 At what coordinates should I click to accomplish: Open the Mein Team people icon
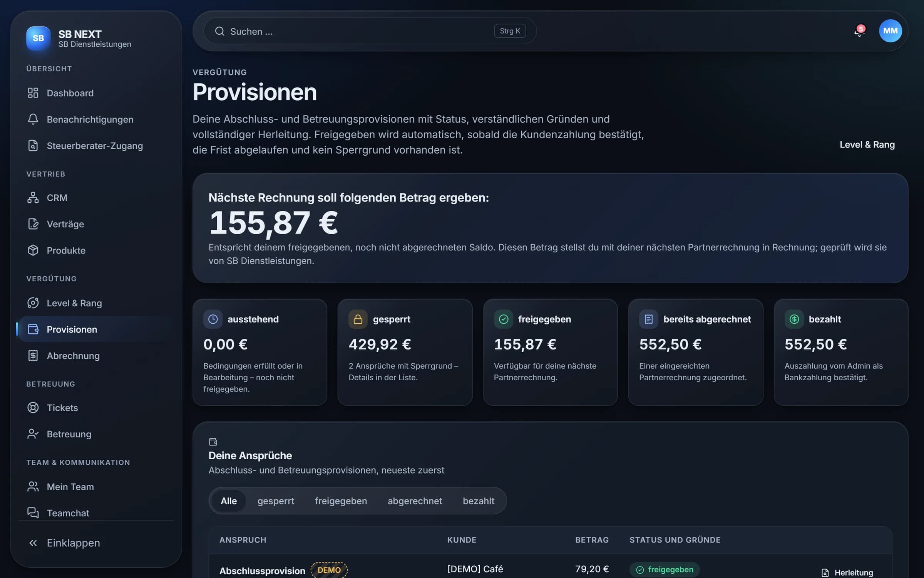[x=33, y=487]
